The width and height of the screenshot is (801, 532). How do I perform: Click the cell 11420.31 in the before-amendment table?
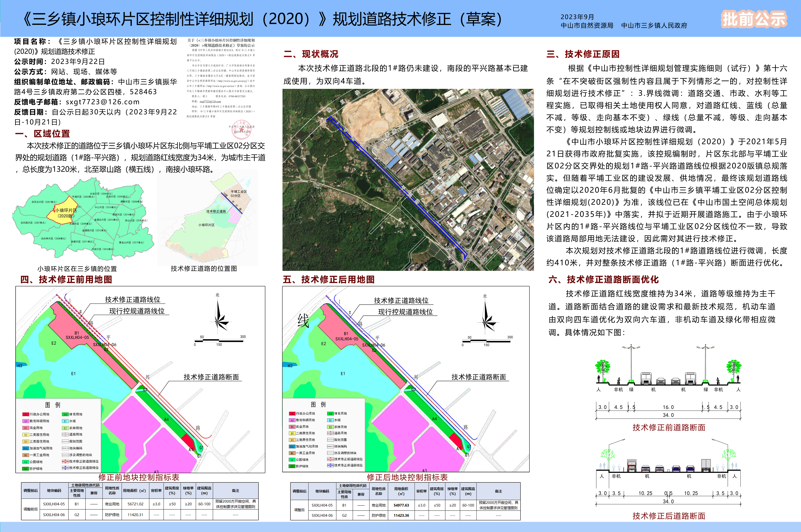pyautogui.click(x=135, y=515)
